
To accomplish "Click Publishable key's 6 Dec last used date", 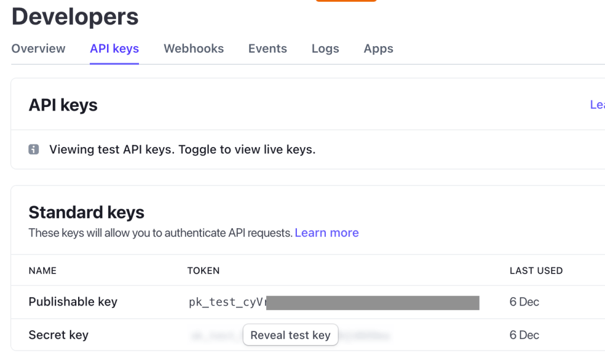I will [524, 302].
